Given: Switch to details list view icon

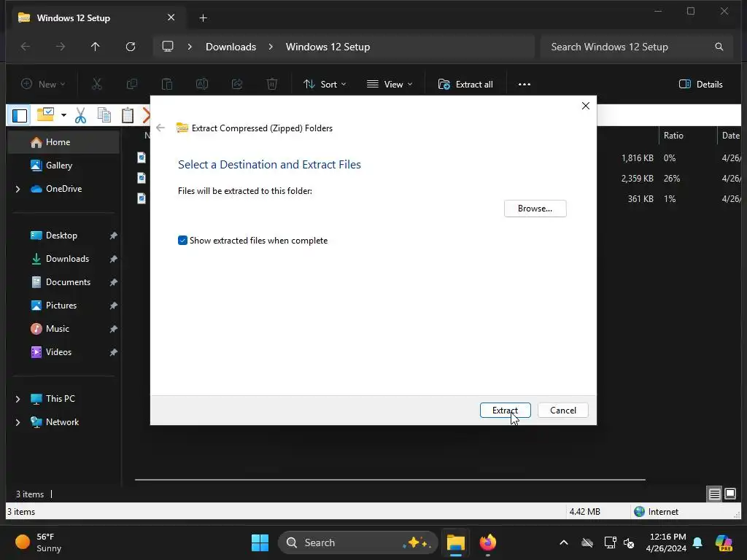Looking at the screenshot, I should pos(714,494).
